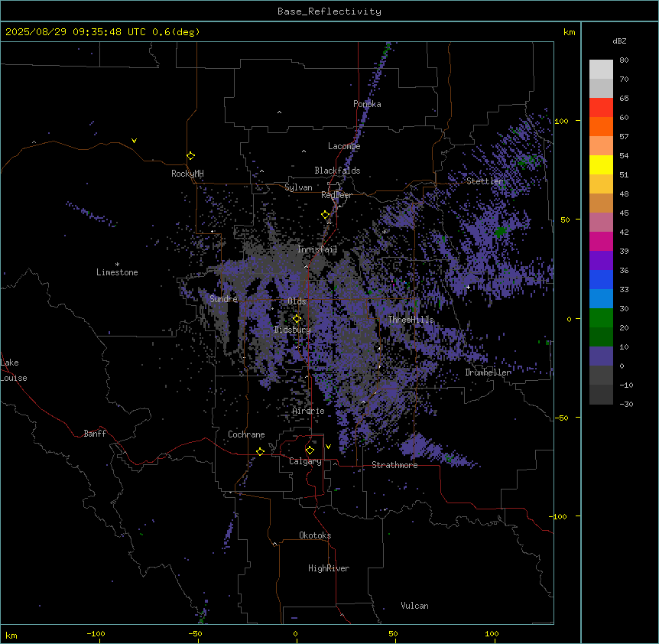Click the dBZ legend heading

(619, 41)
